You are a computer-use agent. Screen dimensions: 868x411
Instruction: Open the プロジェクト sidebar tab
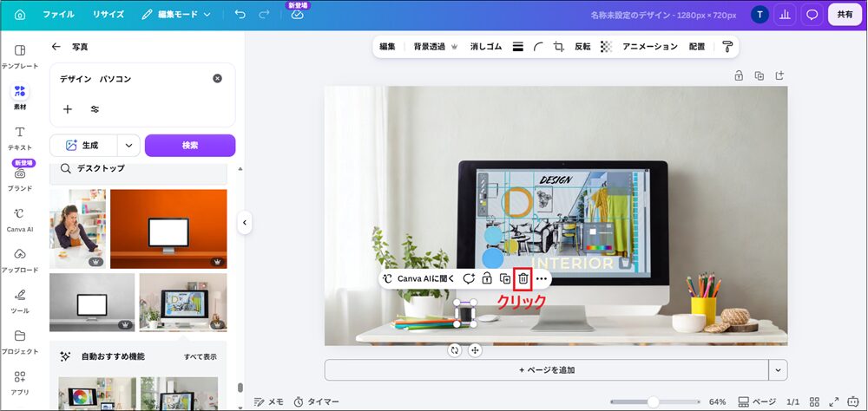click(20, 342)
